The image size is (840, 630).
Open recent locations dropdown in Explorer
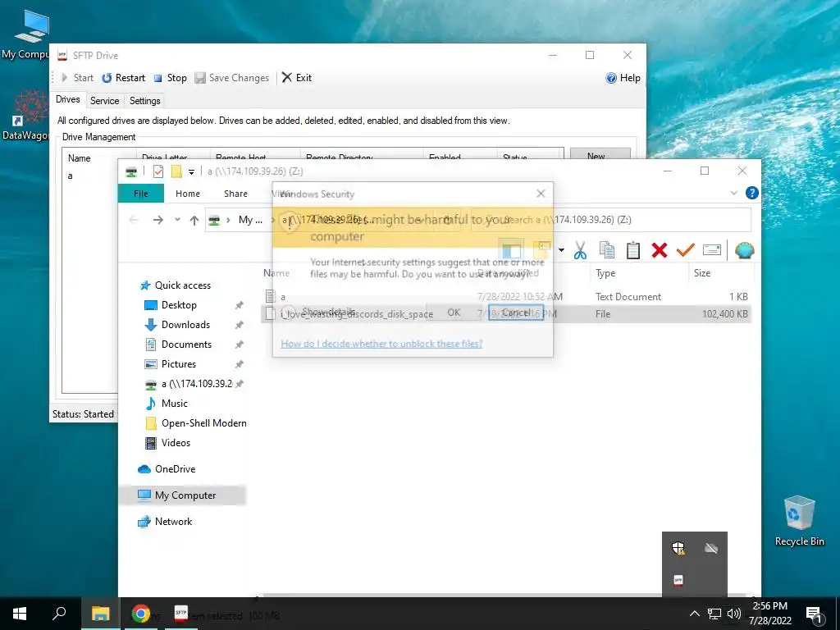177,220
